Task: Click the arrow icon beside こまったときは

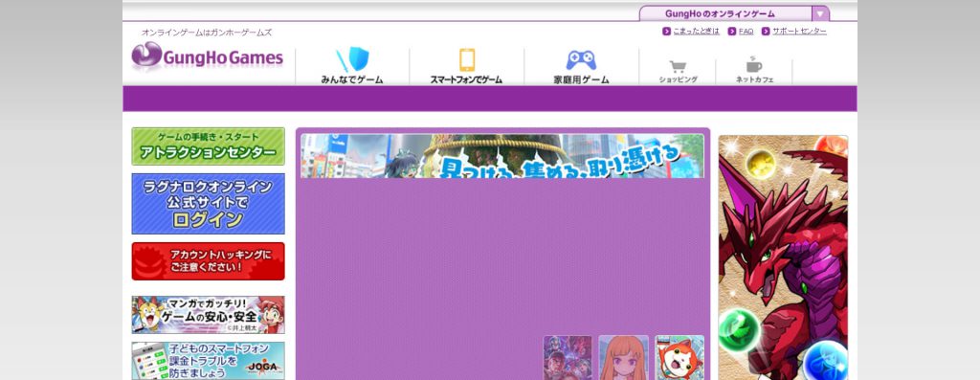Action: pyautogui.click(x=666, y=32)
